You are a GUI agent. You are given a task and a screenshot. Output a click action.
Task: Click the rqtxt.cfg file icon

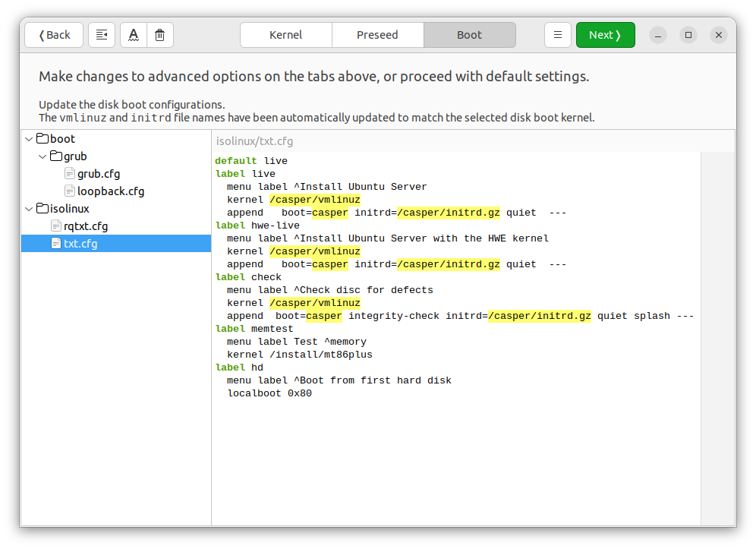tap(55, 226)
